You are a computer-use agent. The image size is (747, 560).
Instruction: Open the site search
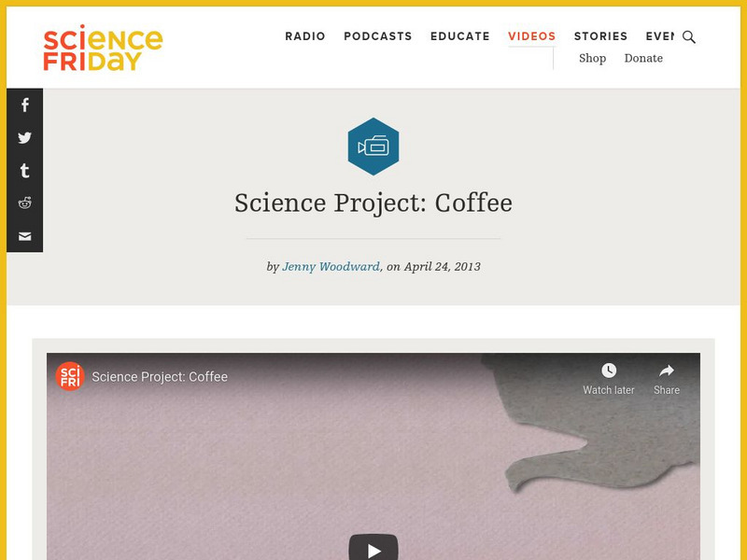(x=688, y=38)
